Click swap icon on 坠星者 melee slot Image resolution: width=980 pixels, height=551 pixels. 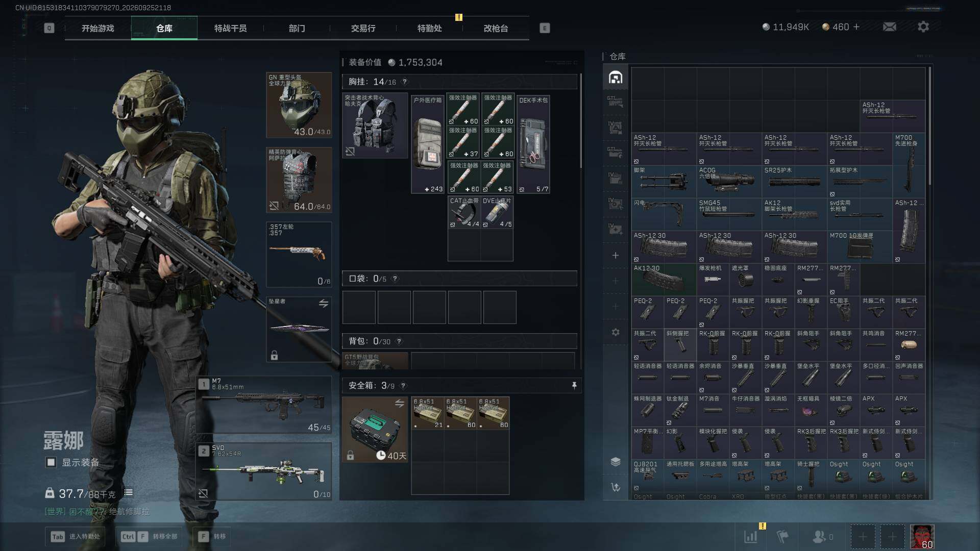[x=324, y=304]
